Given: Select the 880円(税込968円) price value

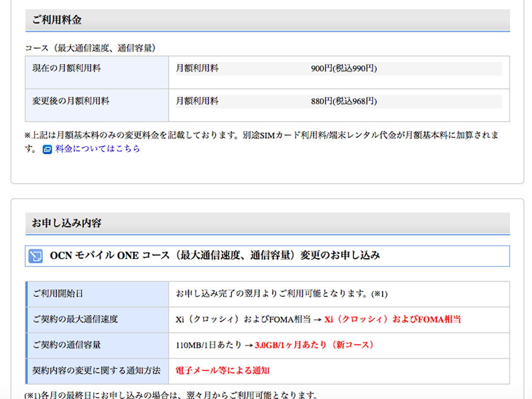Looking at the screenshot, I should [x=344, y=102].
